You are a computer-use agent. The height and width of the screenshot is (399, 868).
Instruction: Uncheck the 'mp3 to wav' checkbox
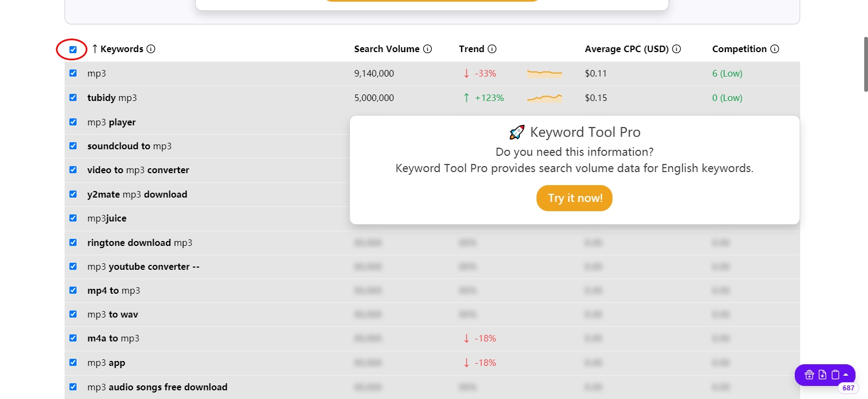coord(73,314)
